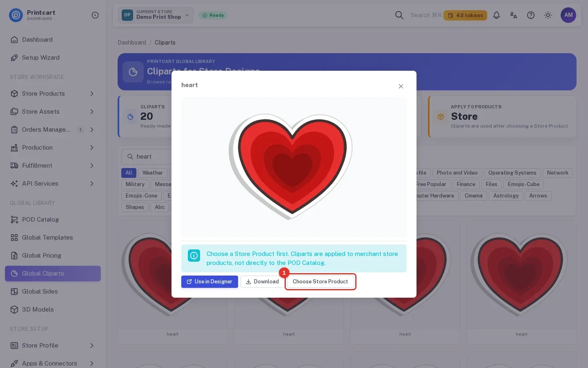Open Global Pricing in sidebar
The image size is (588, 368).
pos(53,256)
